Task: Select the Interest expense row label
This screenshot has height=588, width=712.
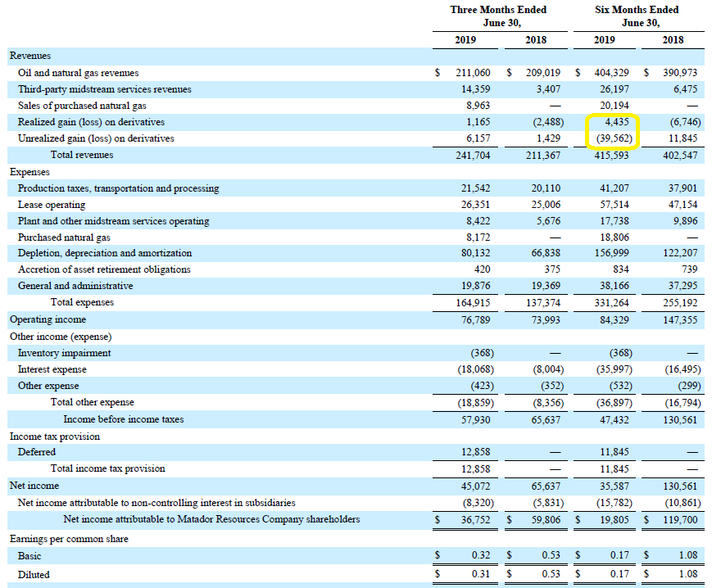Action: pyautogui.click(x=52, y=369)
